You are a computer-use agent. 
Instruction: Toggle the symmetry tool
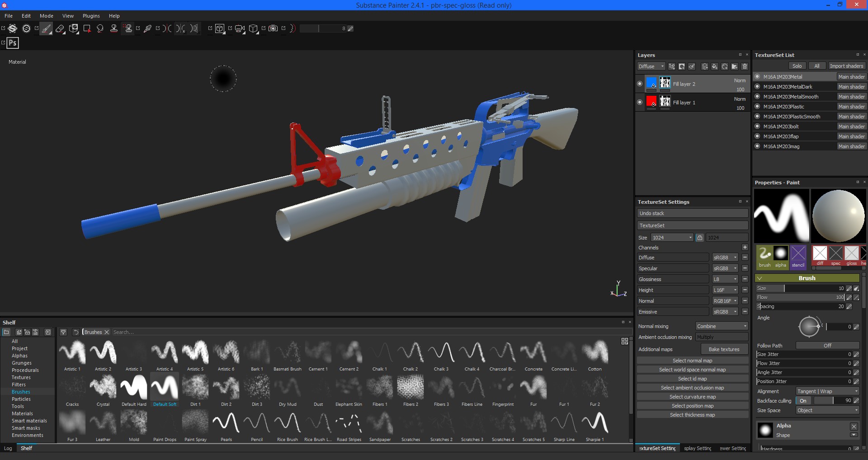(x=167, y=28)
